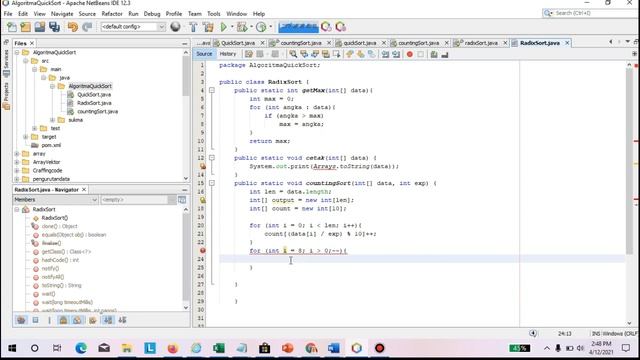Toggle Show Fields button in Navigator bottom bar
The width and height of the screenshot is (640, 360).
pos(36,320)
